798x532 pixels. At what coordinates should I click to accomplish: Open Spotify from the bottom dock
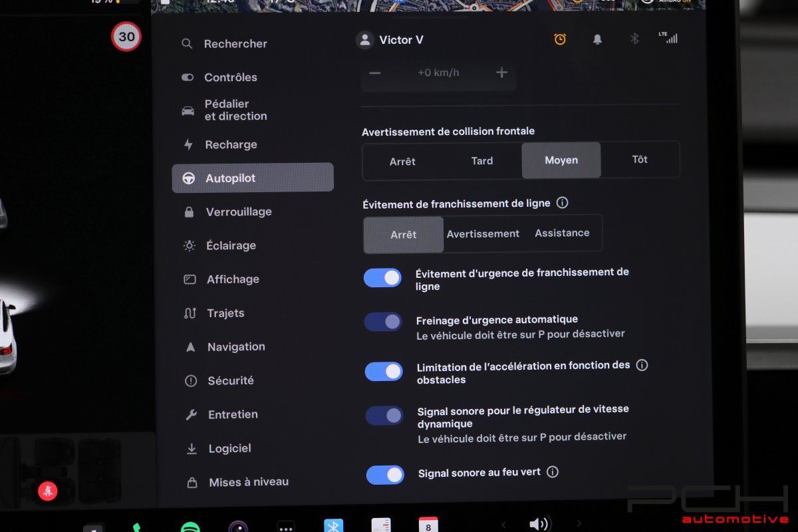pyautogui.click(x=190, y=528)
